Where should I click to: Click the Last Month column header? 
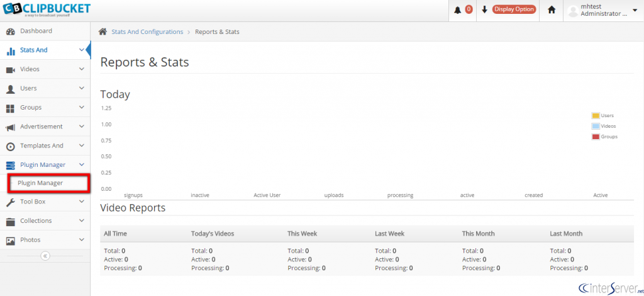pyautogui.click(x=566, y=234)
